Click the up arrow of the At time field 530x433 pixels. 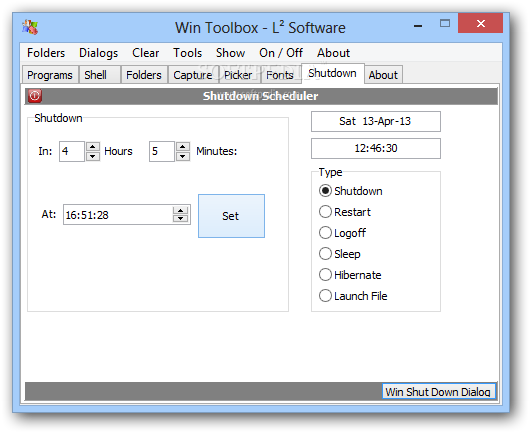(x=180, y=210)
